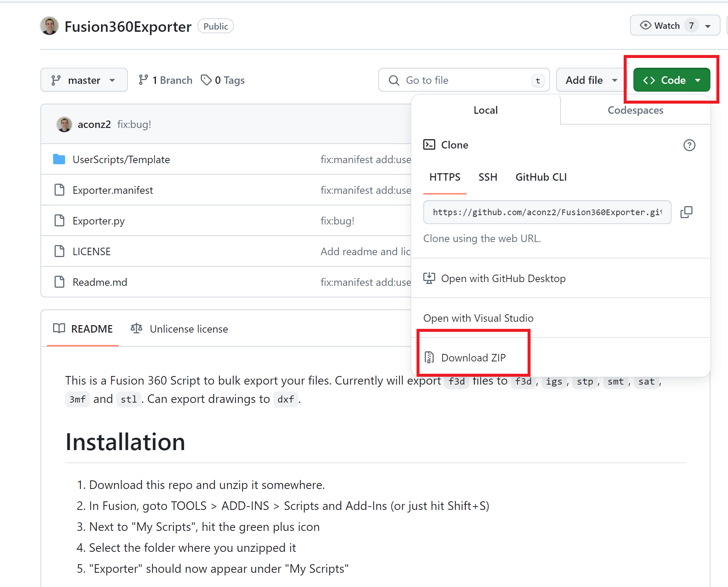The height and width of the screenshot is (587, 728).
Task: Expand the master branch dropdown
Action: click(x=84, y=80)
